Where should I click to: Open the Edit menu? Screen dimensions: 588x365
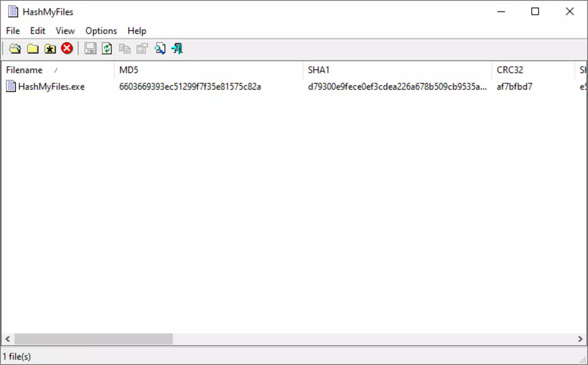[x=38, y=31]
